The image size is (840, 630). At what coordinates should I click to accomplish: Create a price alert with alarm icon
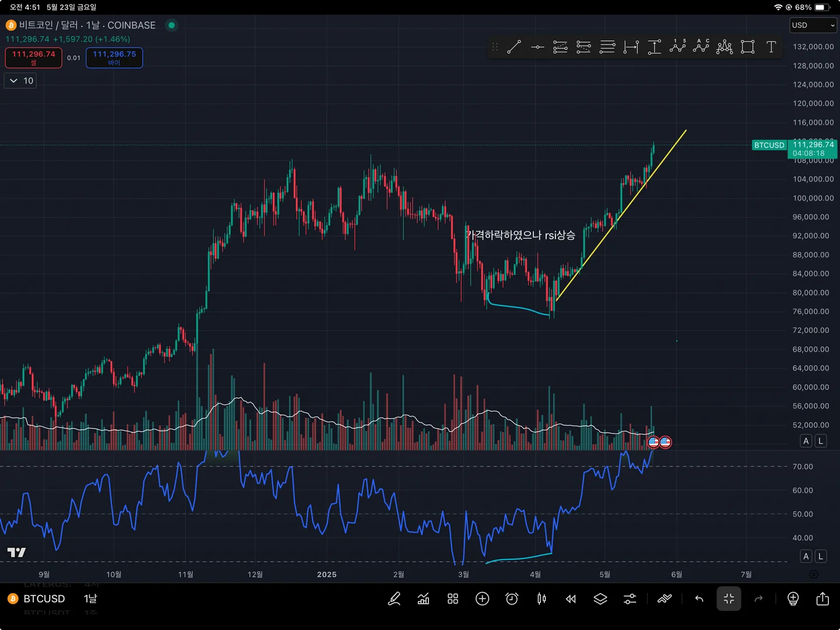click(512, 598)
